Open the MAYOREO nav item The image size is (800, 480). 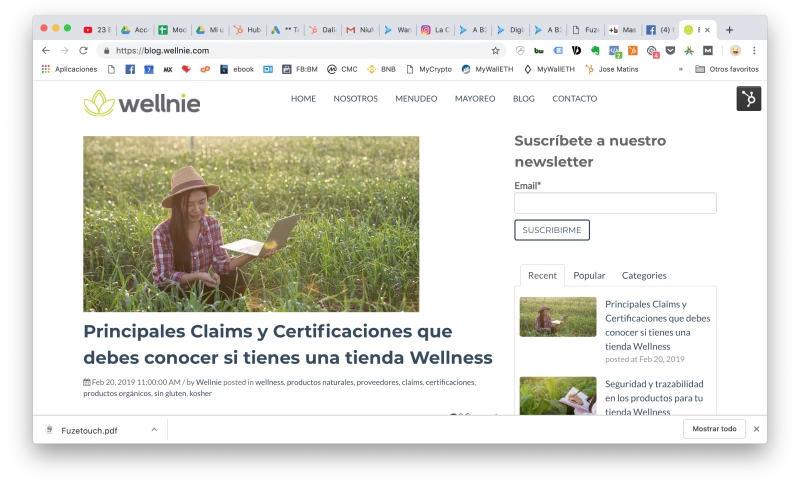pos(475,98)
